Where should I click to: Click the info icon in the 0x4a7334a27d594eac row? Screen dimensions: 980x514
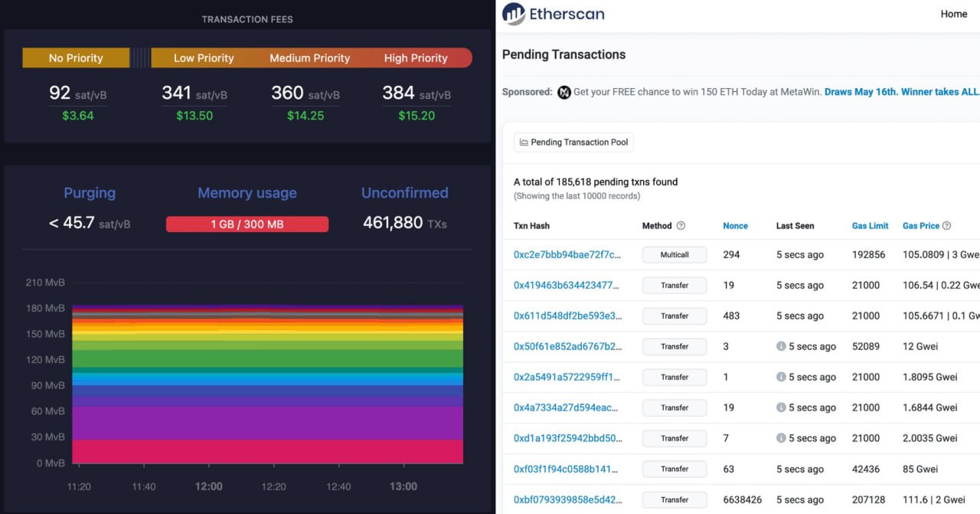point(781,408)
